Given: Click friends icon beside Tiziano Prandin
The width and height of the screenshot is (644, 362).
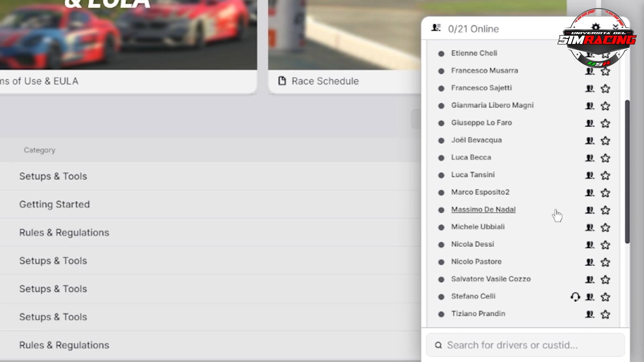Looking at the screenshot, I should [x=590, y=314].
